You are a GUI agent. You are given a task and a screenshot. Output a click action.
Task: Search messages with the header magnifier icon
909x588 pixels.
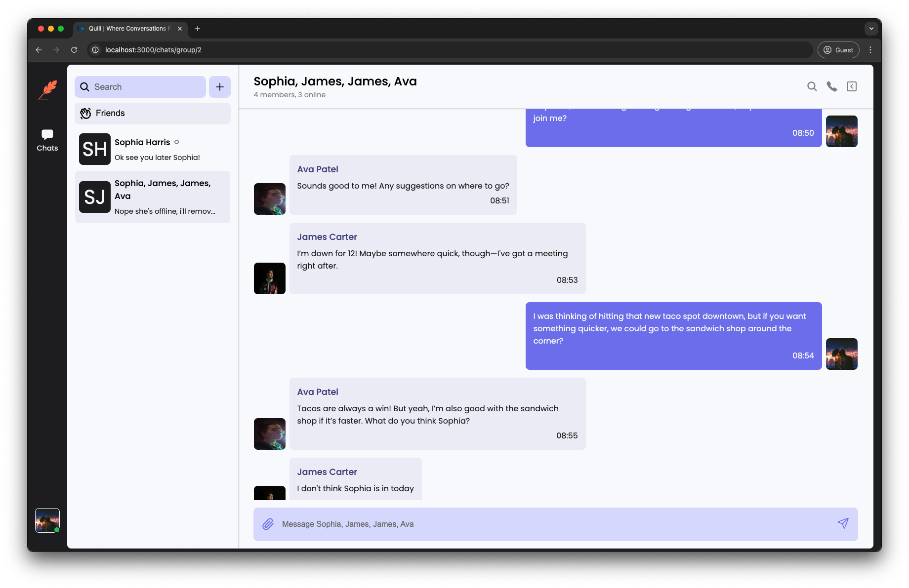click(812, 87)
